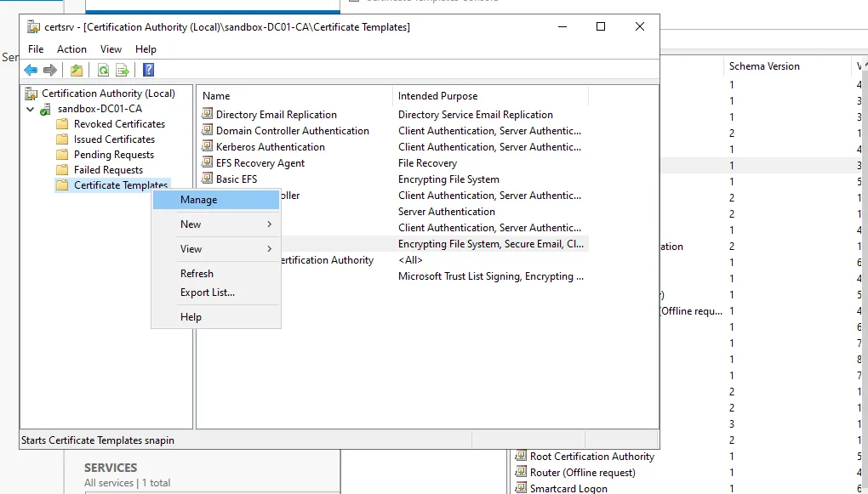Click the Back arrow toolbar icon
The height and width of the screenshot is (494, 868).
31,71
